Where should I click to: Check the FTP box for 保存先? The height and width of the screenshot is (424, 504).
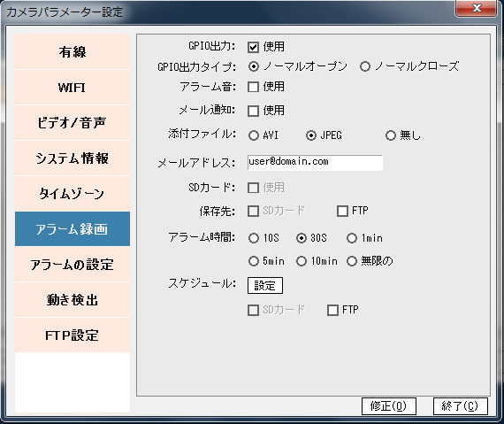pyautogui.click(x=342, y=211)
